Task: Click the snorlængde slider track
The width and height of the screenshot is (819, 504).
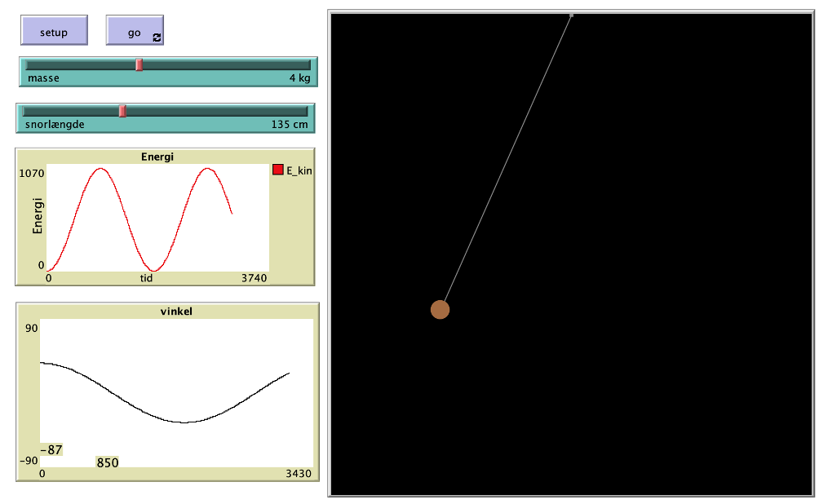Action: (x=204, y=112)
